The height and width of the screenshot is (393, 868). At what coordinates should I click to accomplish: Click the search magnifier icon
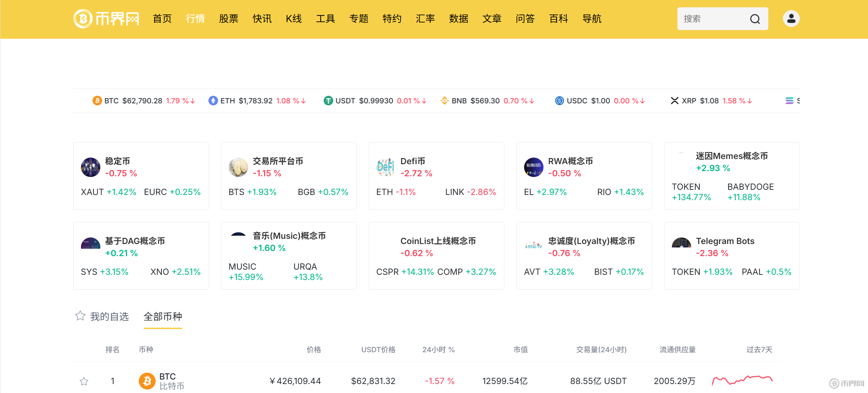[x=755, y=19]
